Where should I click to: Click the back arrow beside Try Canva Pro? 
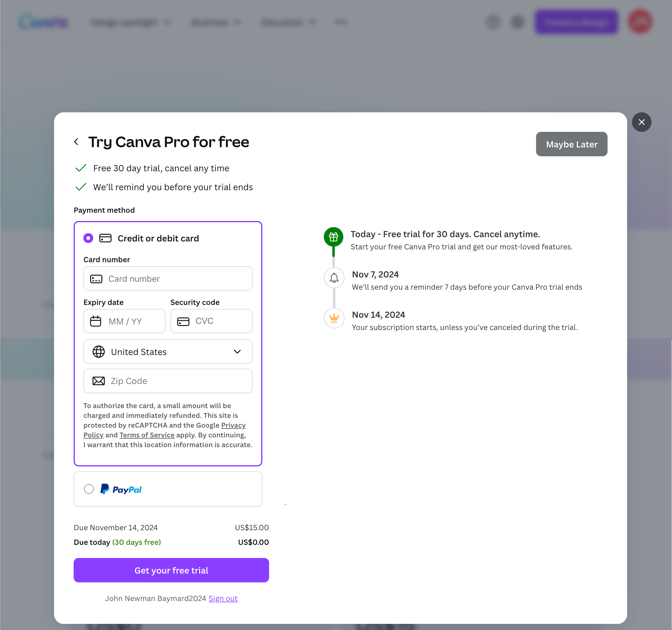(x=76, y=142)
